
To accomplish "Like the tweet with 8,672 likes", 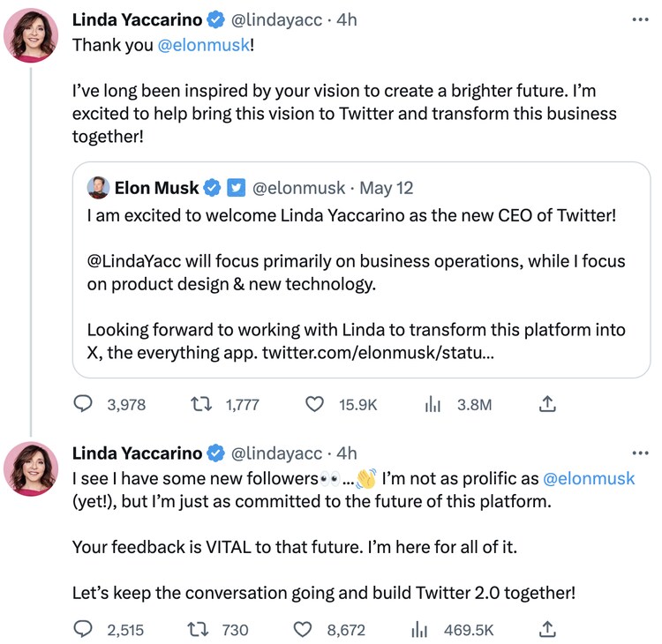I will coord(303,629).
